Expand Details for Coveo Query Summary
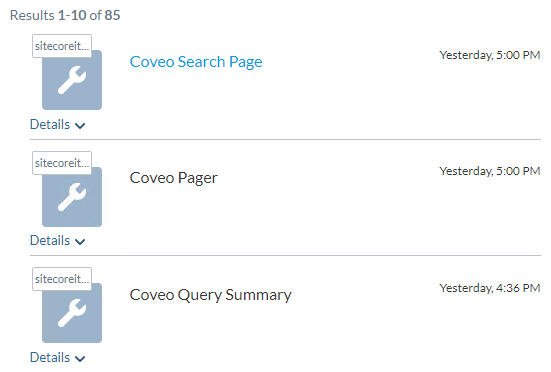 click(58, 358)
